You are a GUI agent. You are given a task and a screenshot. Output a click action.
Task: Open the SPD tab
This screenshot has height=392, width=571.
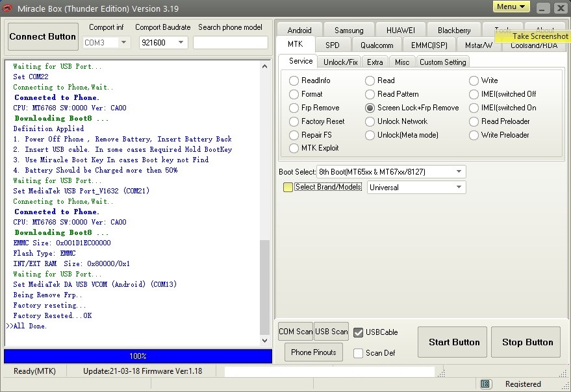(333, 45)
